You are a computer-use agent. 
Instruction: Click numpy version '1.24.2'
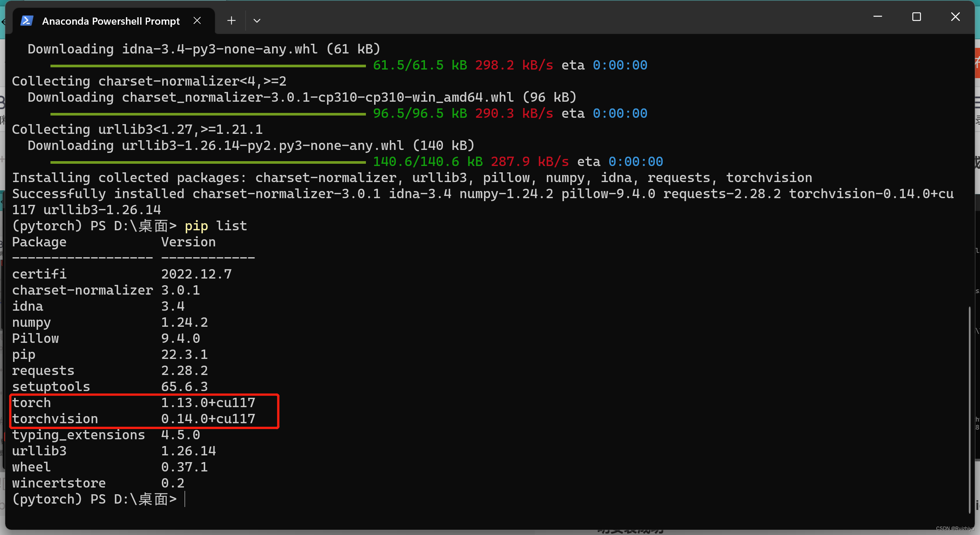pos(185,322)
